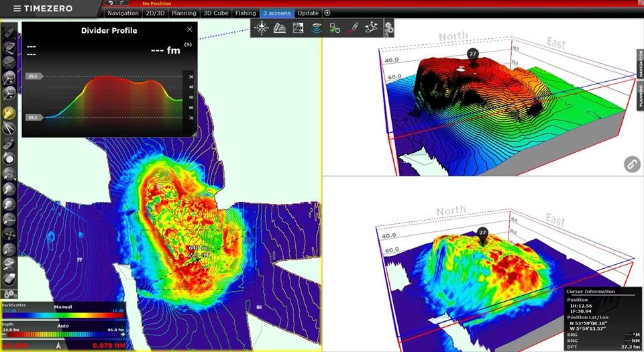Click the undo arrow in title bar
644x352 pixels.
111,3
